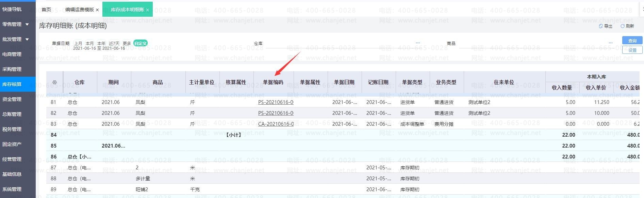Click the 设置 button
Image resolution: width=644 pixels, height=198 pixels.
coord(632,50)
